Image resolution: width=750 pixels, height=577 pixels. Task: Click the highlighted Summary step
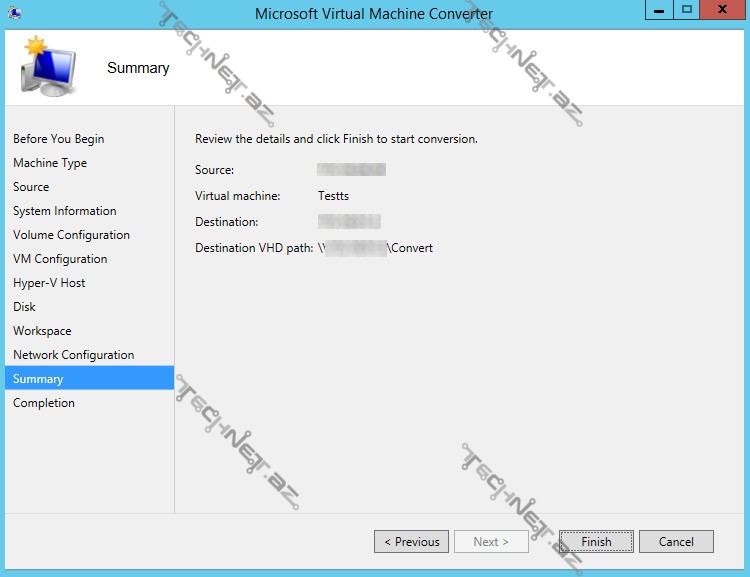pos(38,379)
